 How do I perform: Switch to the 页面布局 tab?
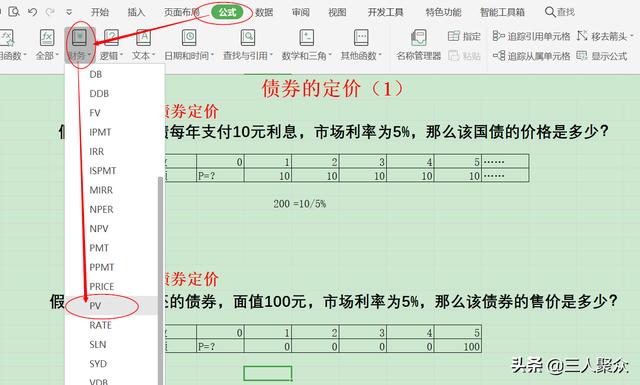tap(182, 12)
